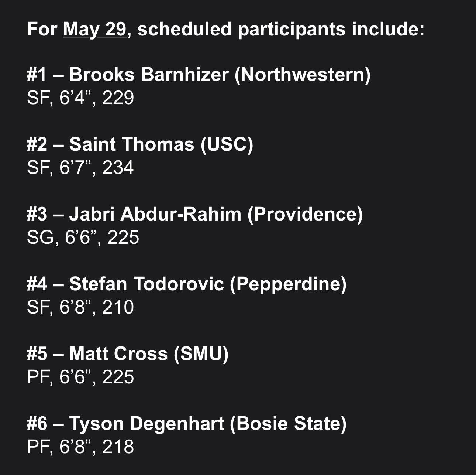Click Matt Cross's PF, 6'6", 225 stats
Screen dimensions: 476x475
tap(80, 377)
